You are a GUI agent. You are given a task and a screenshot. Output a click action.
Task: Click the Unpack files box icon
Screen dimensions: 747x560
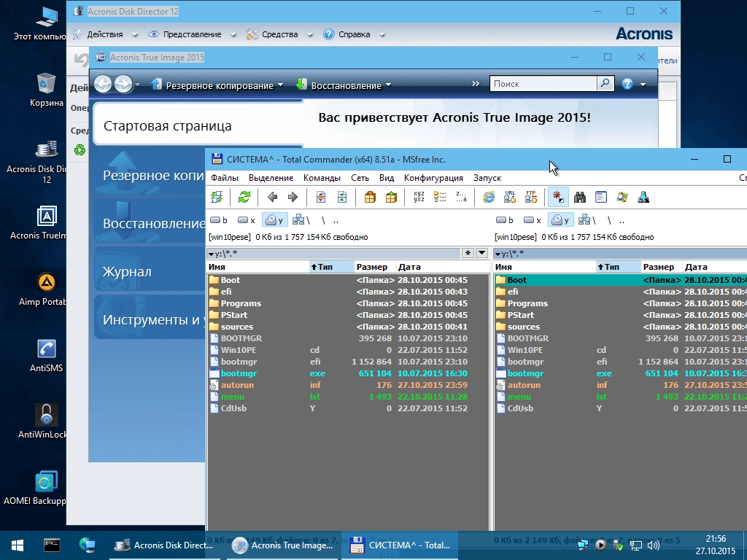(391, 197)
